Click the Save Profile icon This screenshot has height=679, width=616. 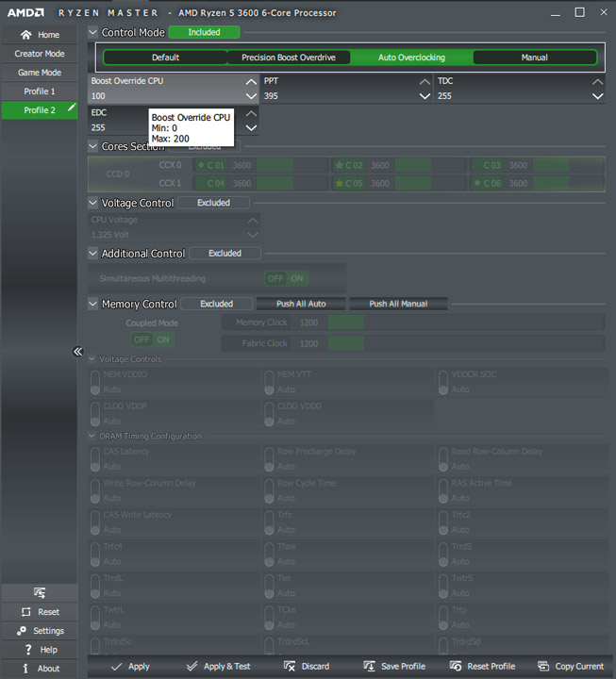pyautogui.click(x=369, y=667)
